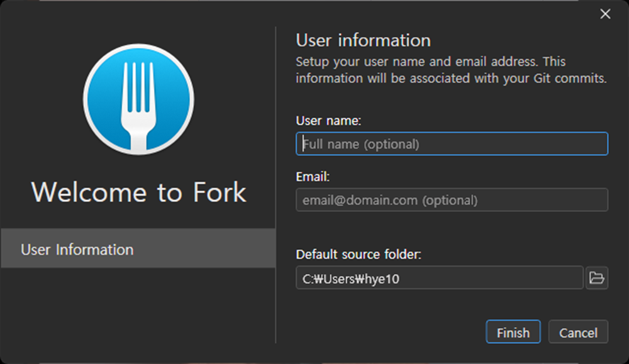Click the 'Welcome to Fork' title text
Screen dimensions: 629x364
click(138, 192)
